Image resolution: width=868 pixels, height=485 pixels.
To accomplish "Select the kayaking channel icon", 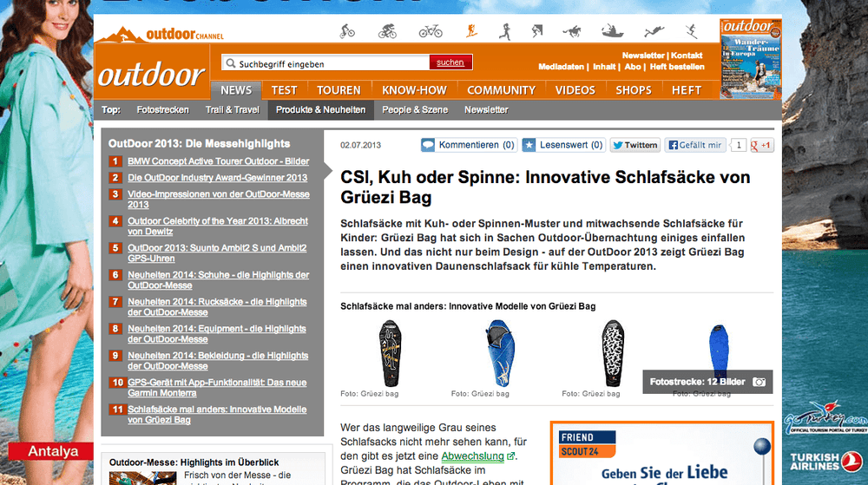I will (612, 31).
